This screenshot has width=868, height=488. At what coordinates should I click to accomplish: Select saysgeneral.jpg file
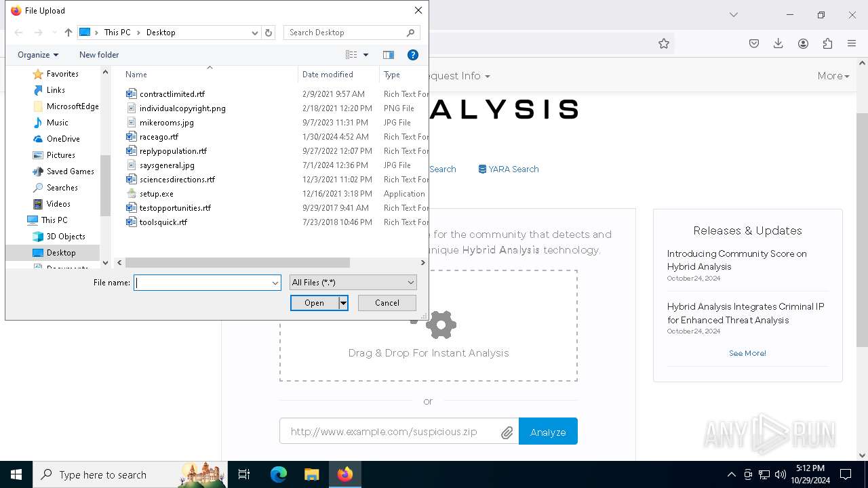(x=167, y=165)
